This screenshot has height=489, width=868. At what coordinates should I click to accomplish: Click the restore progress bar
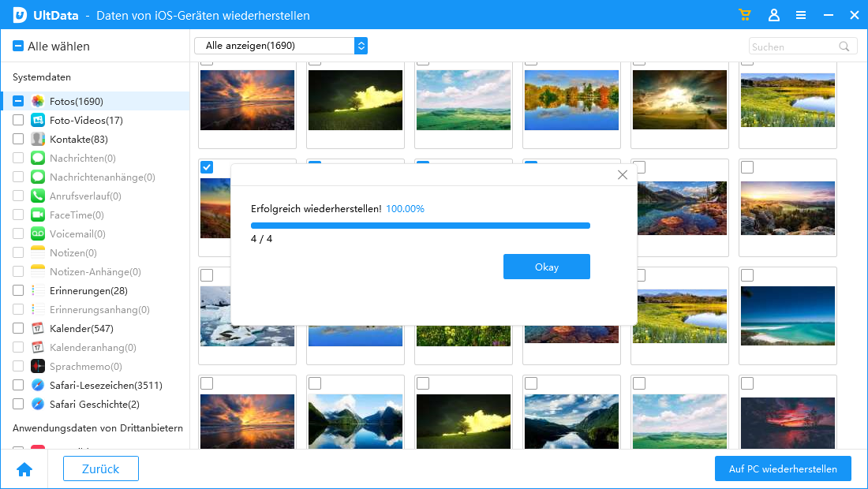pos(420,226)
